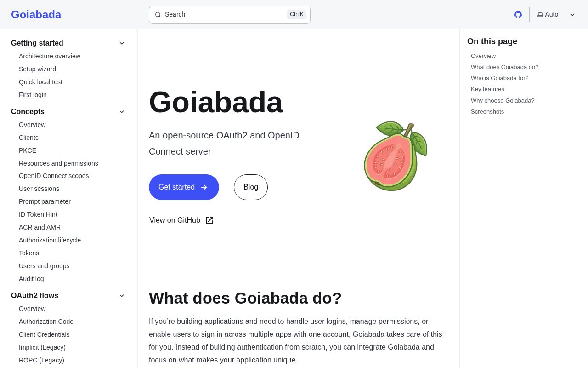
Task: Open the Auto theme dropdown
Action: (x=556, y=15)
